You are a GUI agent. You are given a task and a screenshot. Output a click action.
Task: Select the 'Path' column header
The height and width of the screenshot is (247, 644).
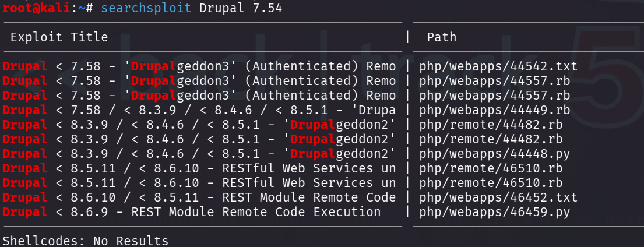click(x=442, y=37)
